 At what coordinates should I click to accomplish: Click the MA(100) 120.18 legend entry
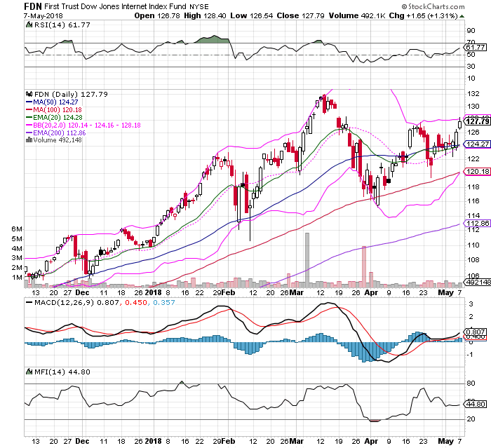tap(53, 110)
